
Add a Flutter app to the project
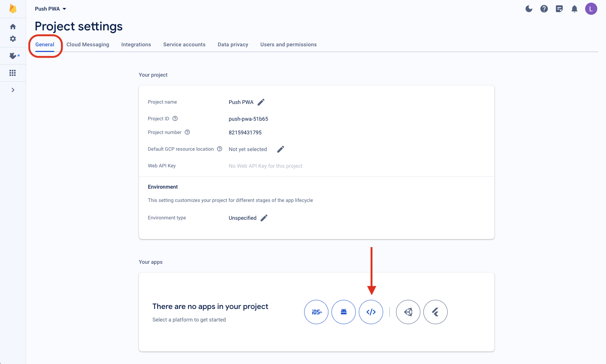[435, 312]
